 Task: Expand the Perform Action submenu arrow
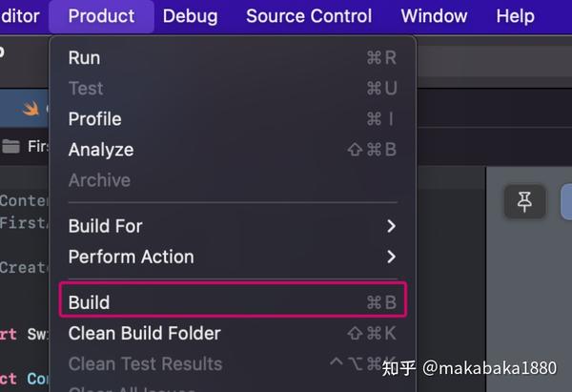click(391, 257)
